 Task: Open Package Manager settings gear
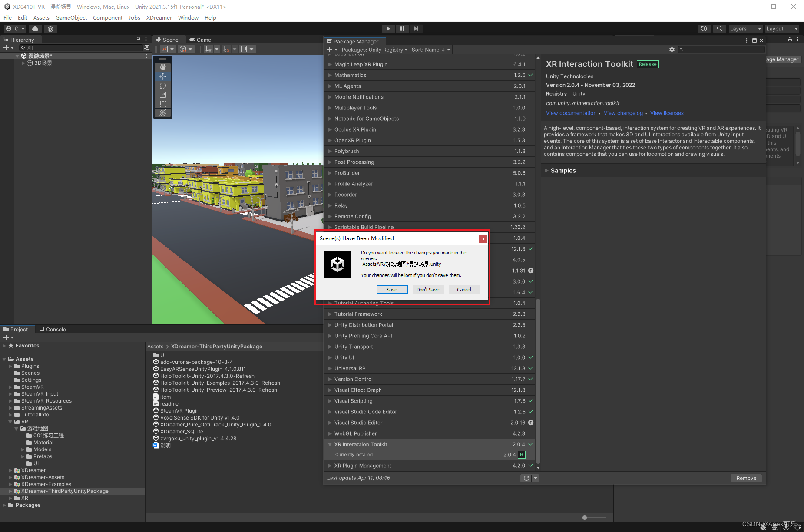click(672, 50)
